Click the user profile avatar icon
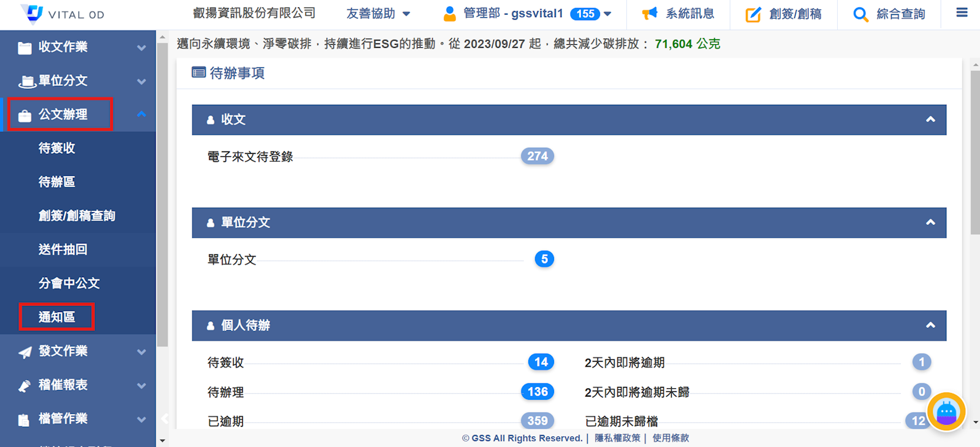This screenshot has height=447, width=980. 450,13
